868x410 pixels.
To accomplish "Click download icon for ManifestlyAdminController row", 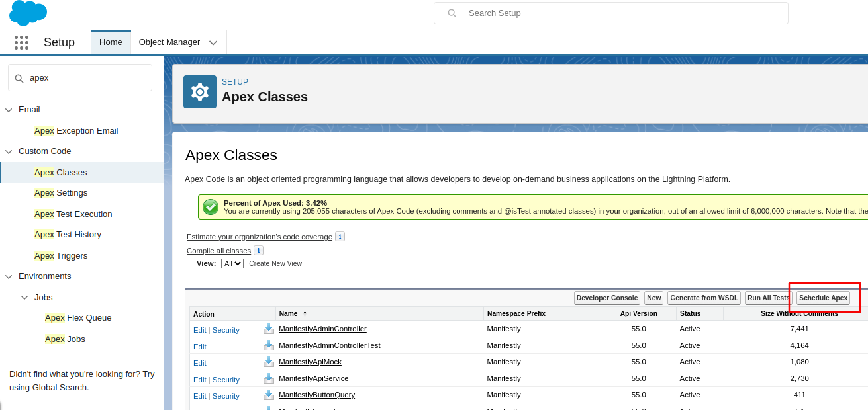I will [x=269, y=329].
